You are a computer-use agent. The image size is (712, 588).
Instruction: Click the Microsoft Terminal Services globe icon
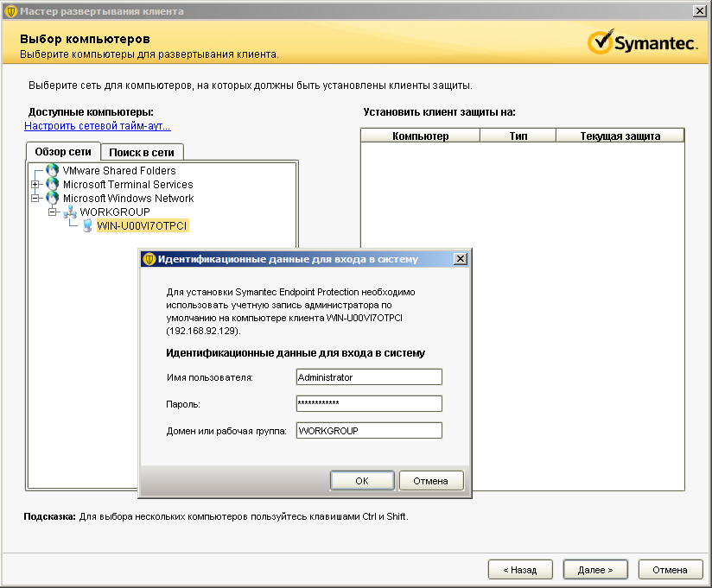coord(52,184)
